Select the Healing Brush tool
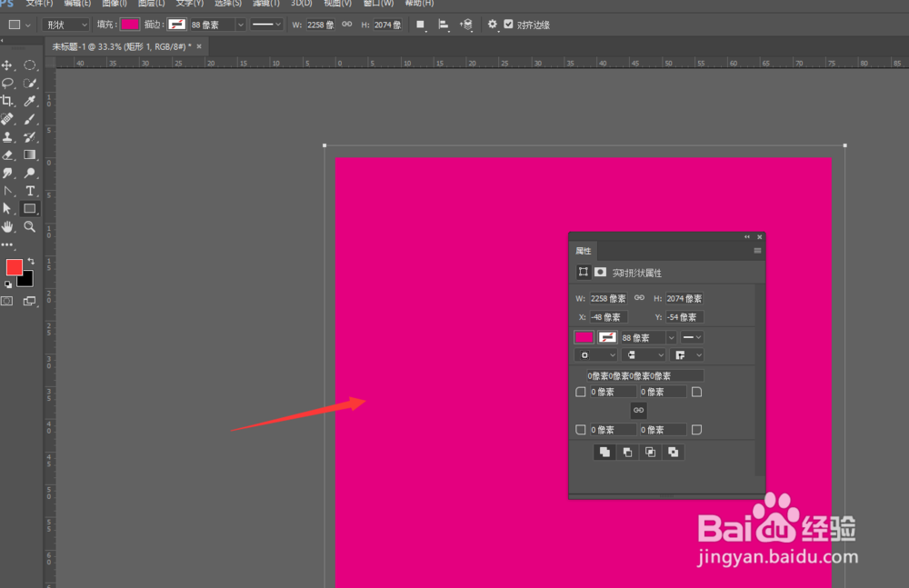Image resolution: width=909 pixels, height=588 pixels. click(x=7, y=119)
